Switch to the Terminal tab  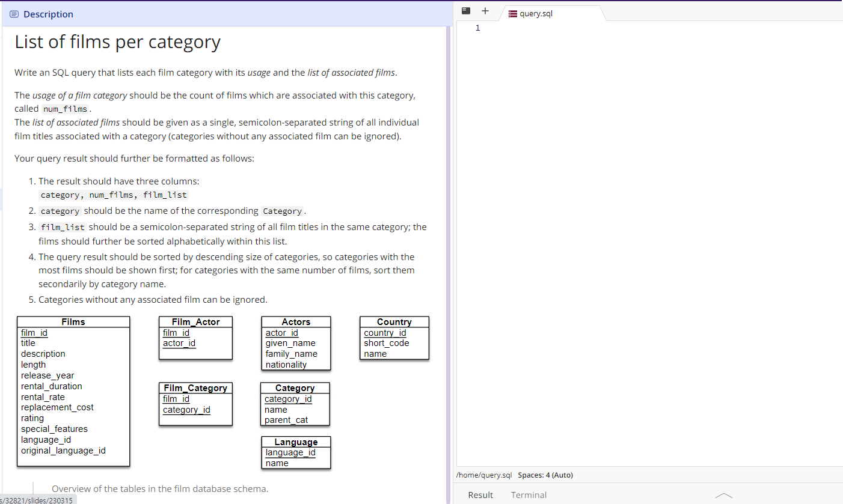529,494
